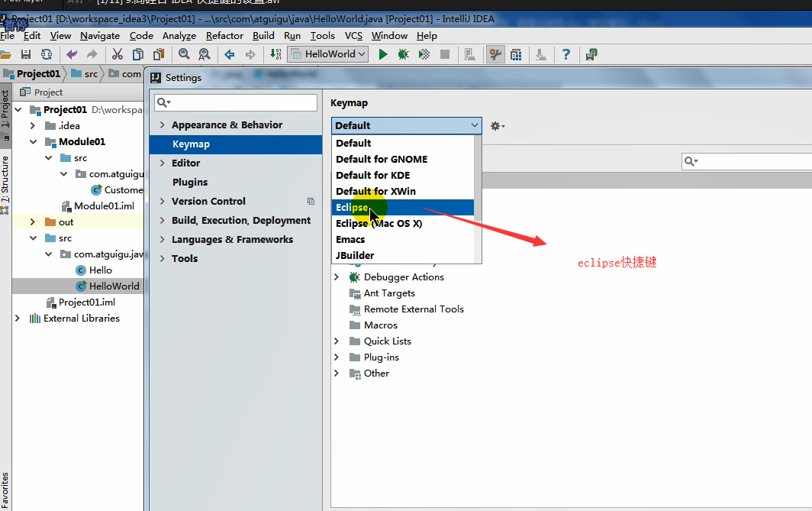Click the Replace magnifier icon
This screenshot has height=511, width=812.
(205, 54)
